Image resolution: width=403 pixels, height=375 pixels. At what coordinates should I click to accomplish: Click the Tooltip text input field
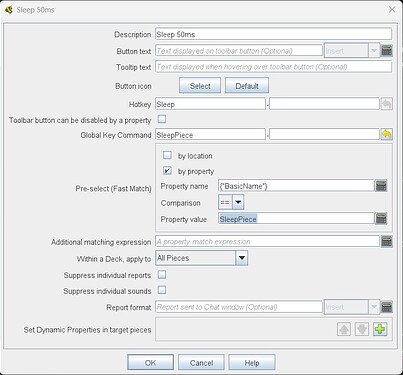(x=273, y=67)
